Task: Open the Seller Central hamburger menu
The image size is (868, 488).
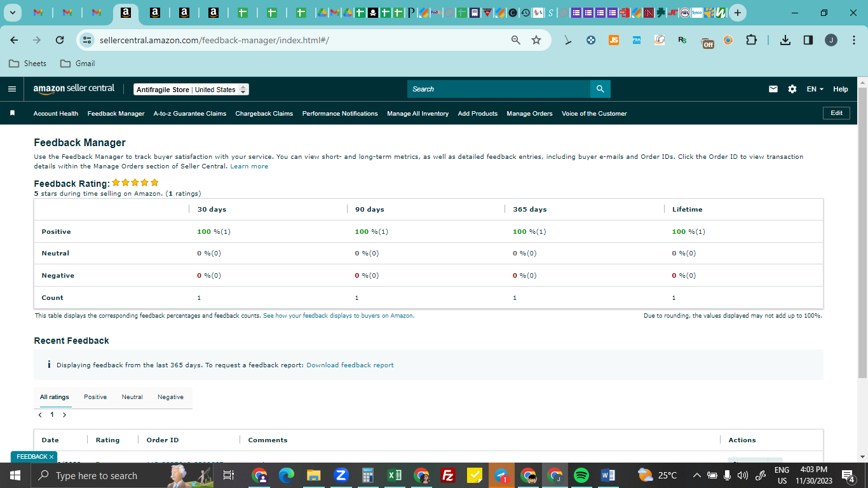Action: (x=12, y=89)
